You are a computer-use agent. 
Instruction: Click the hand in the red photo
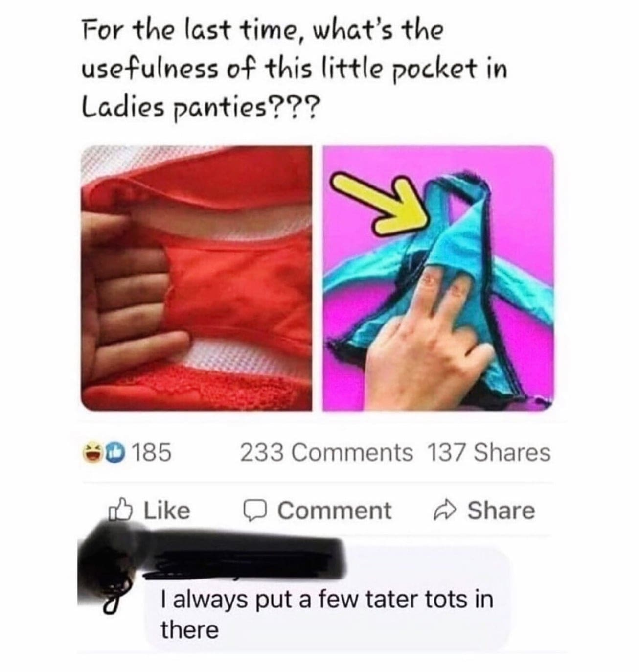(131, 293)
